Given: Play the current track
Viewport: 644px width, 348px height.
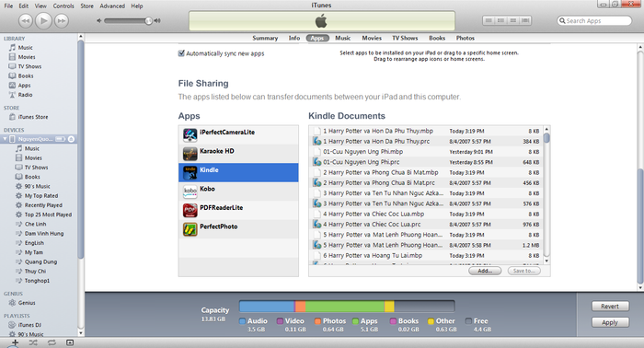Looking at the screenshot, I should click(43, 20).
